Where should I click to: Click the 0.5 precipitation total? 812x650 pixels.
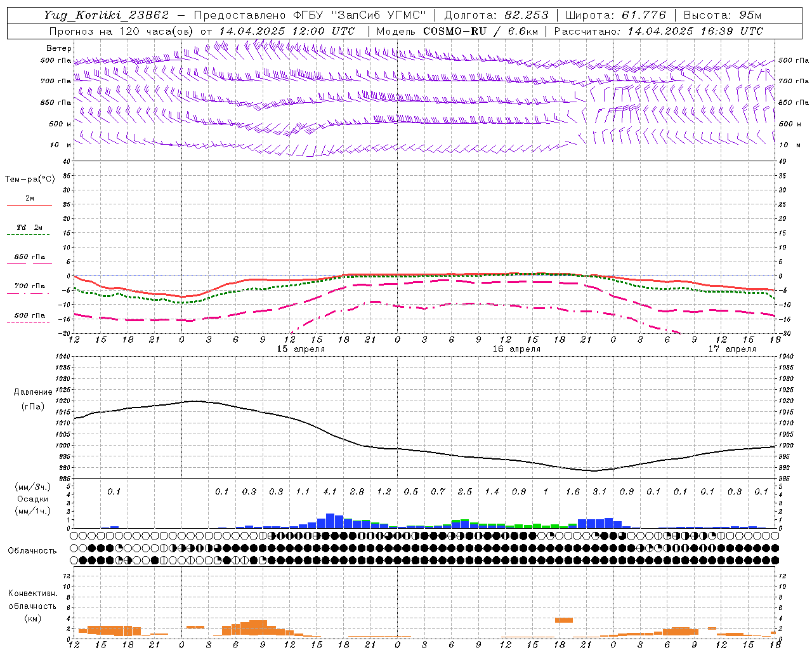(x=411, y=492)
